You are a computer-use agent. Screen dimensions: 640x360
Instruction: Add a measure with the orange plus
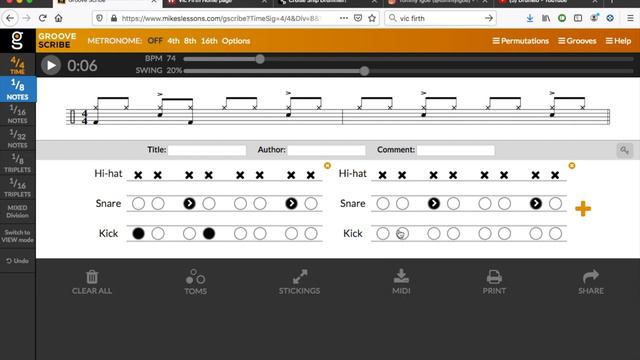pyautogui.click(x=583, y=209)
